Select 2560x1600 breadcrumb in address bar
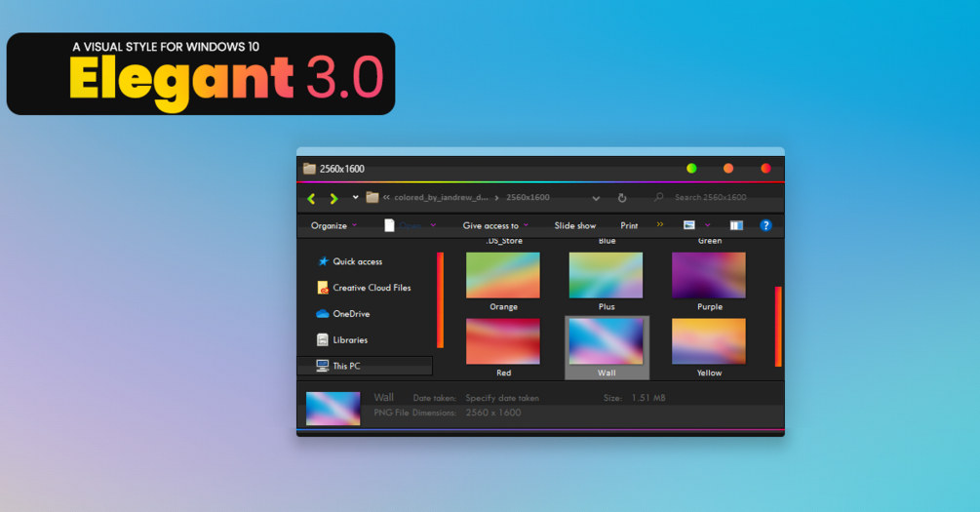 528,197
